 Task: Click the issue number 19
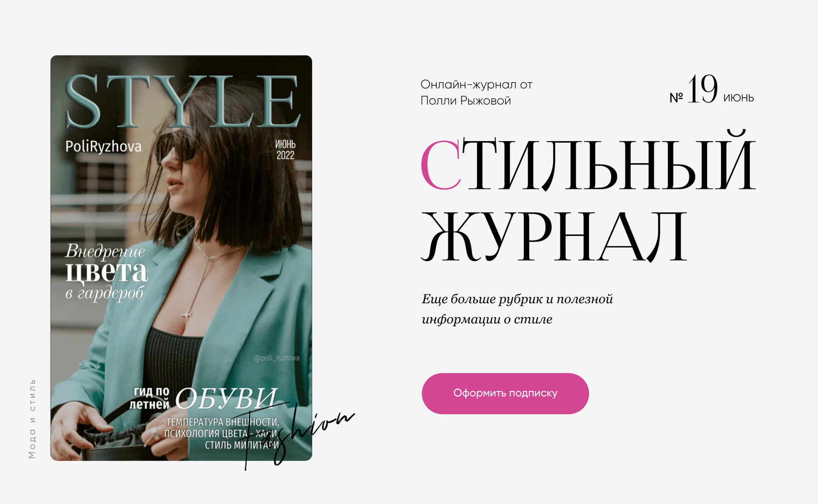(703, 89)
